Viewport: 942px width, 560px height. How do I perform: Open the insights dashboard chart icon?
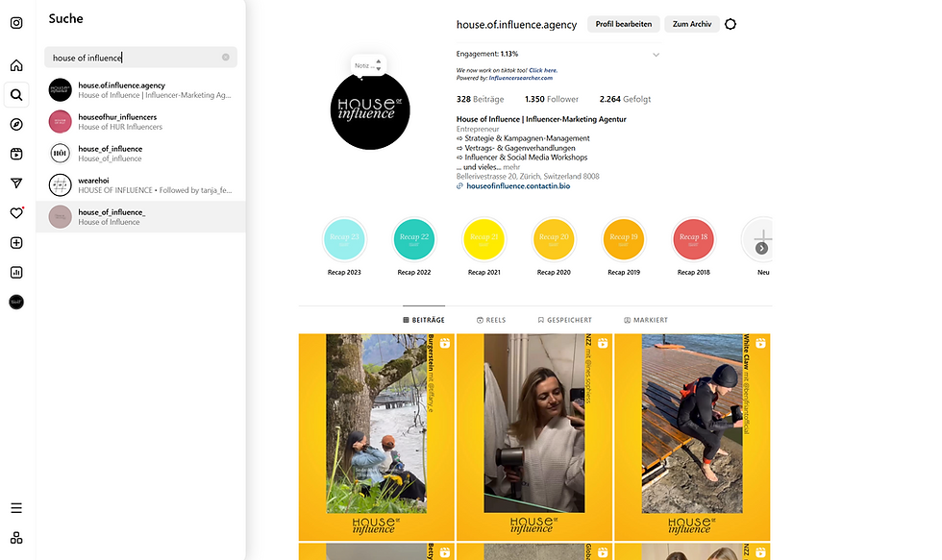click(x=16, y=272)
